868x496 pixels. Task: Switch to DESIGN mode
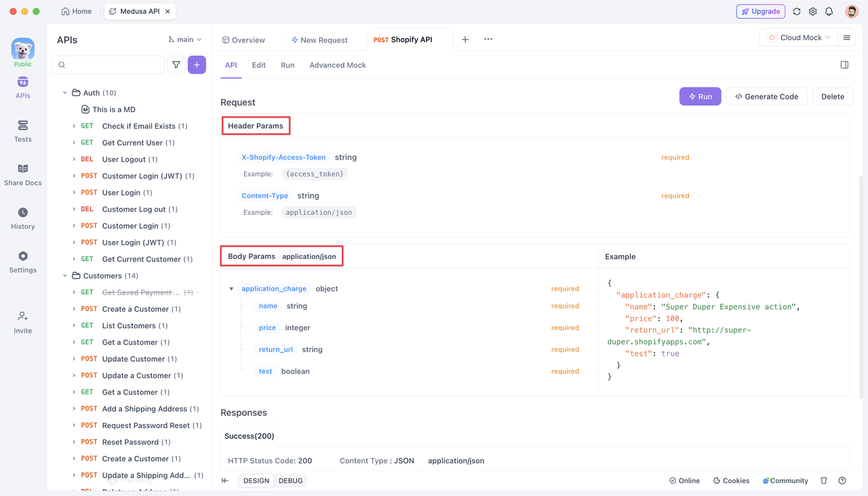(x=256, y=480)
